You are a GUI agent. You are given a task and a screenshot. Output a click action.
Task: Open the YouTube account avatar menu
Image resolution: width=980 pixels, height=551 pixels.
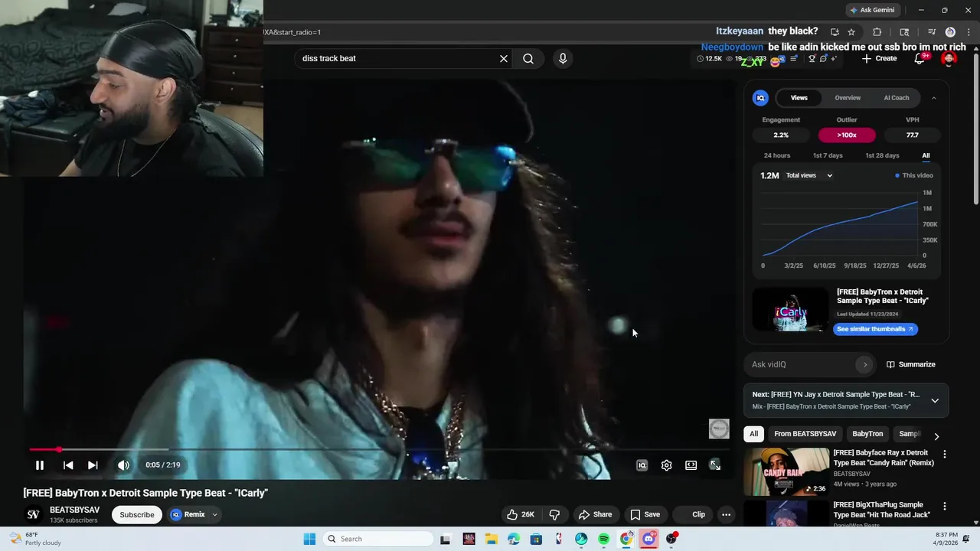pos(949,58)
